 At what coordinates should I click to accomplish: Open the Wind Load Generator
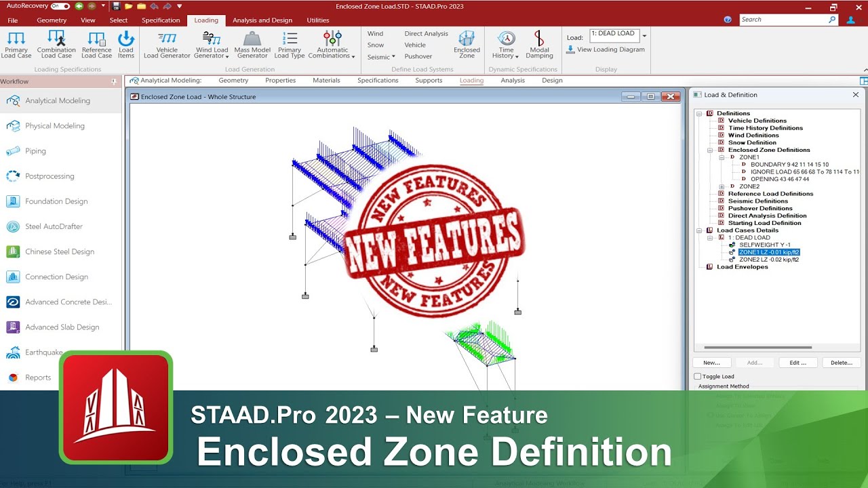point(212,45)
